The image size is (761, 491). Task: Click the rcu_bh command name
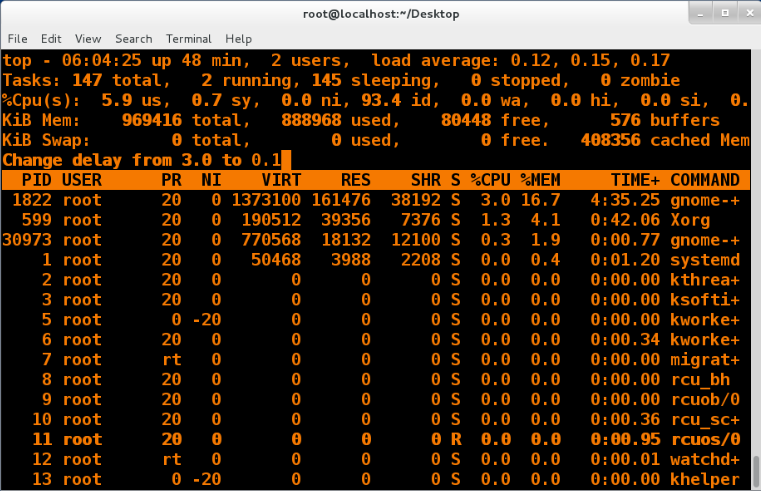pos(700,379)
